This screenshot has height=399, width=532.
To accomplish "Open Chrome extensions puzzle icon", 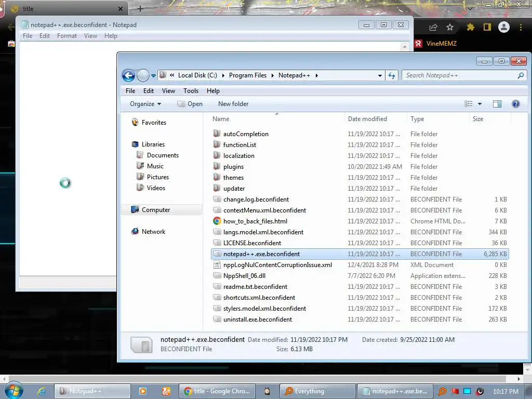I will 470,27.
